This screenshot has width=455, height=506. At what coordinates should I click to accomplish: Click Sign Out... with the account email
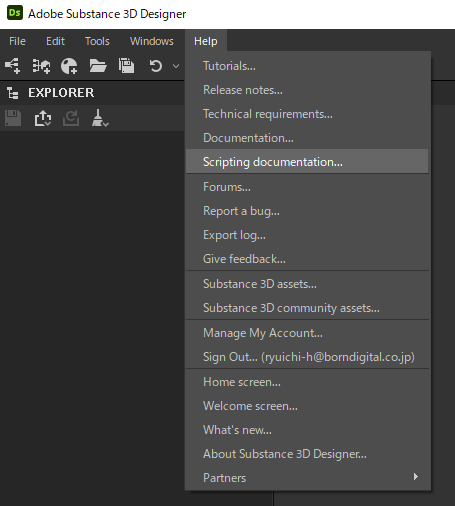[x=307, y=357]
